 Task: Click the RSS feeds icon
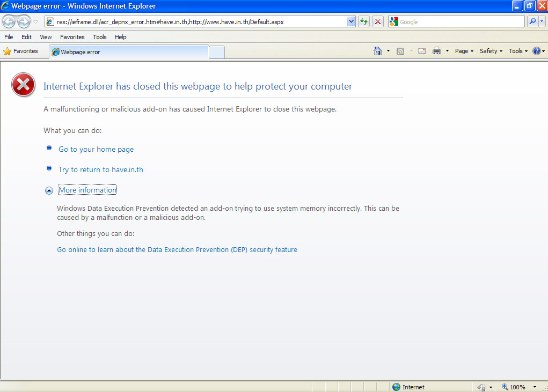click(x=400, y=51)
